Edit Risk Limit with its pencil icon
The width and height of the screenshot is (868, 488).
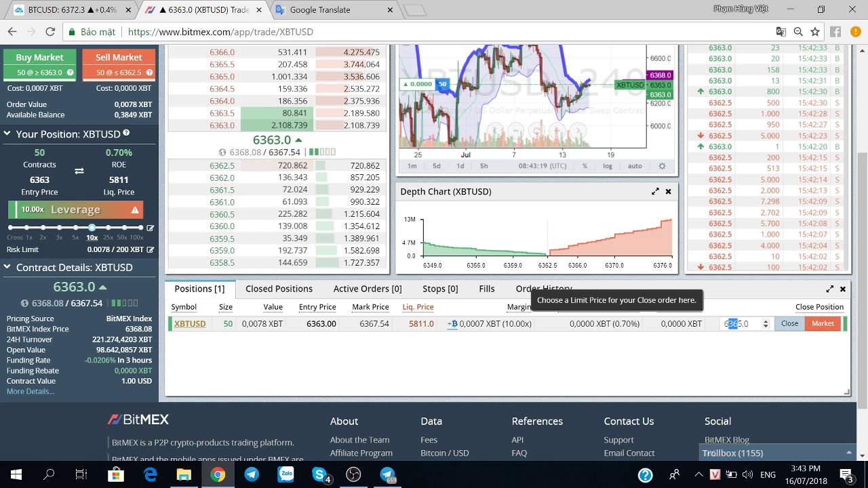coord(150,249)
